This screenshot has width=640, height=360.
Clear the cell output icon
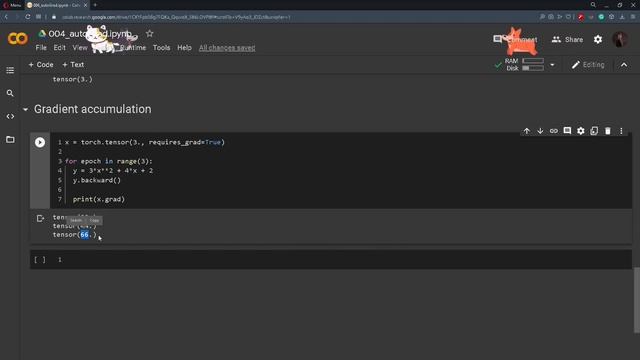[40, 218]
